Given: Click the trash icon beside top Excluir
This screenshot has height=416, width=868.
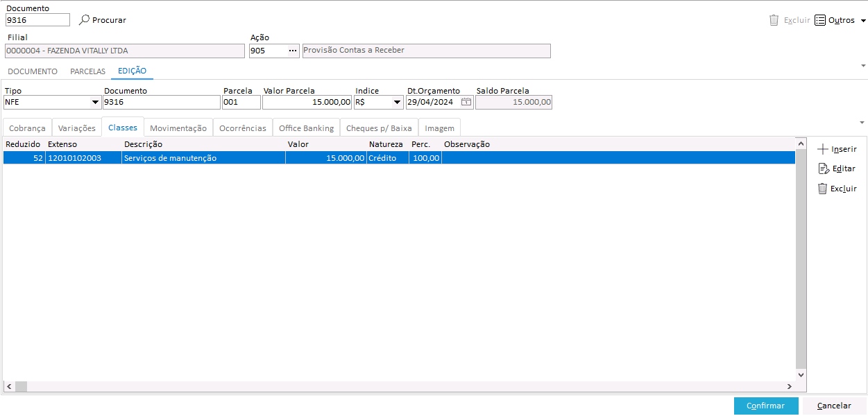Looking at the screenshot, I should [x=774, y=20].
